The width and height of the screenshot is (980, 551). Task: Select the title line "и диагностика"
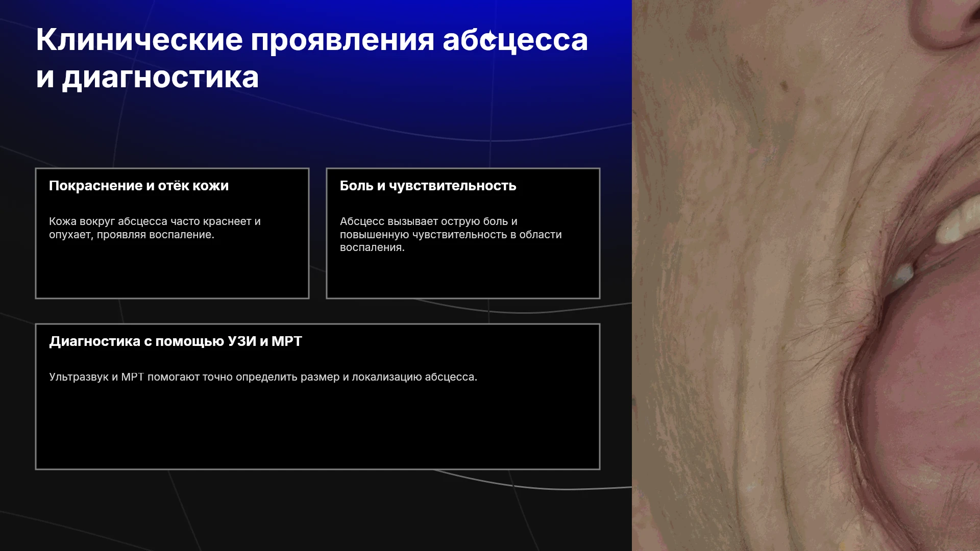148,78
